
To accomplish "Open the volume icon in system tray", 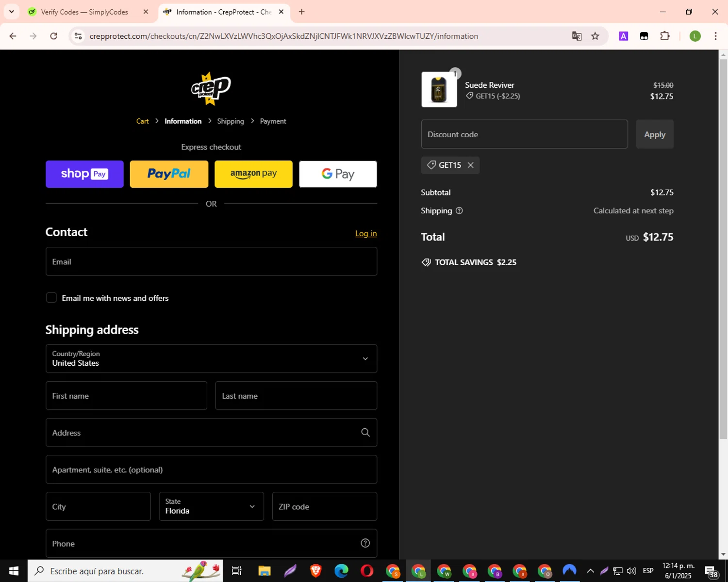I will tap(631, 571).
